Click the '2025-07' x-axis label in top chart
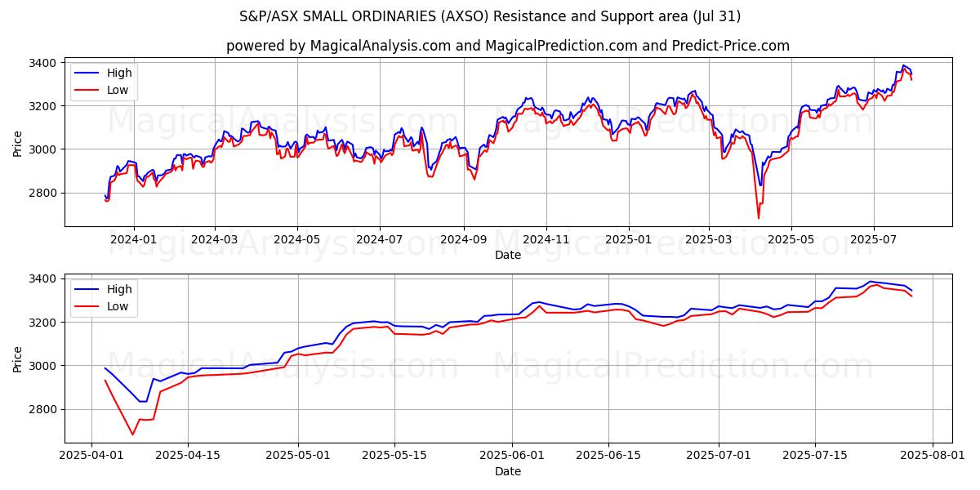The height and width of the screenshot is (490, 980). (x=873, y=240)
